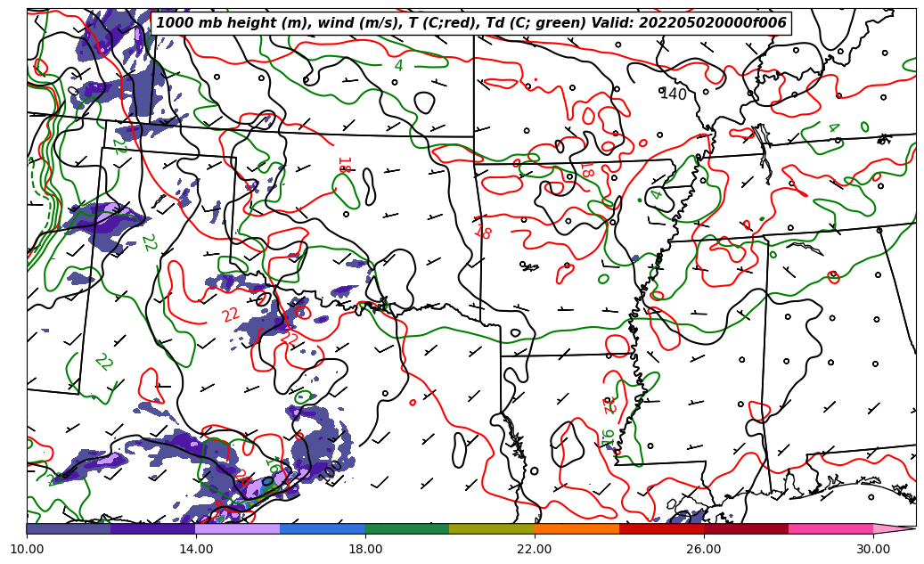
Task: Pick the light lavender colorbar segment after 14
Action: [238, 528]
